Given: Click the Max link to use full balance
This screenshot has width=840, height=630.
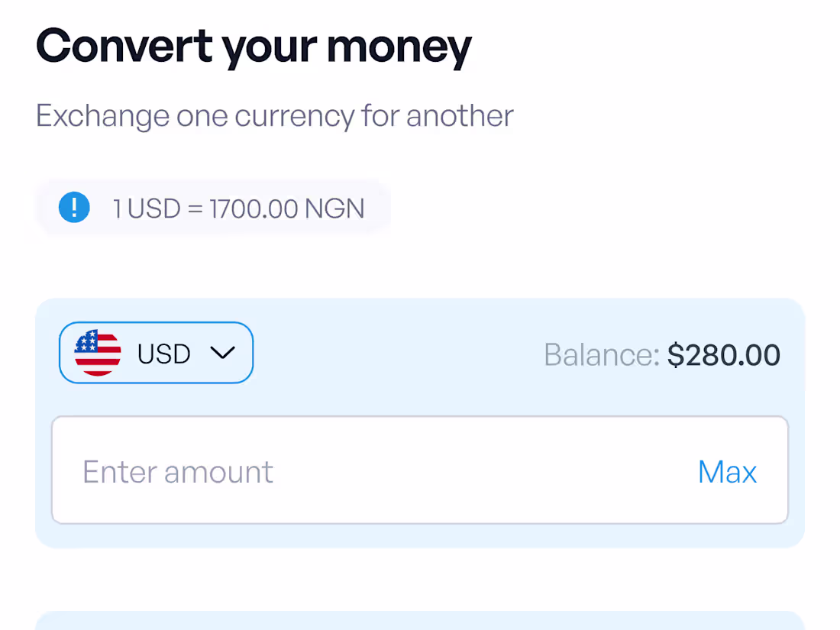Looking at the screenshot, I should (726, 471).
